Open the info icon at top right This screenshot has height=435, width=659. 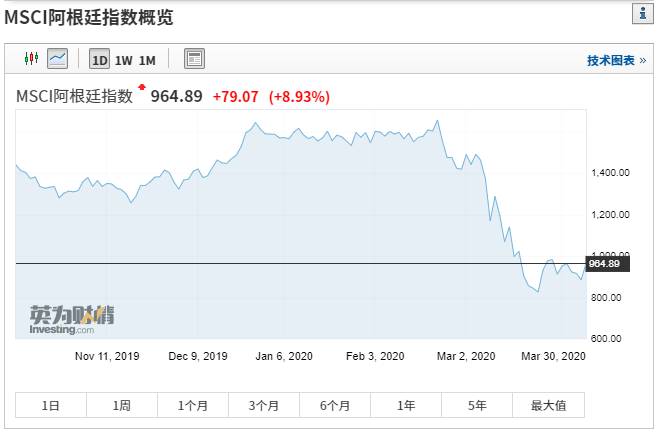tap(640, 13)
